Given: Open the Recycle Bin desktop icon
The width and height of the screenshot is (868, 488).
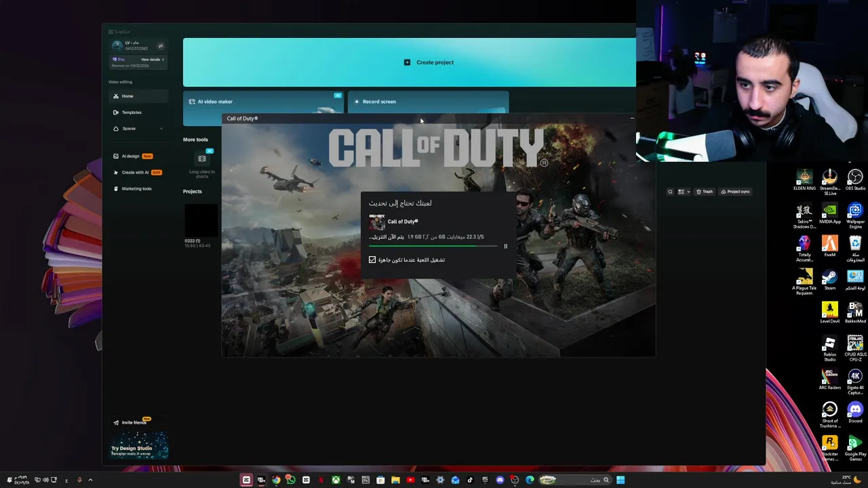Looking at the screenshot, I should [855, 249].
